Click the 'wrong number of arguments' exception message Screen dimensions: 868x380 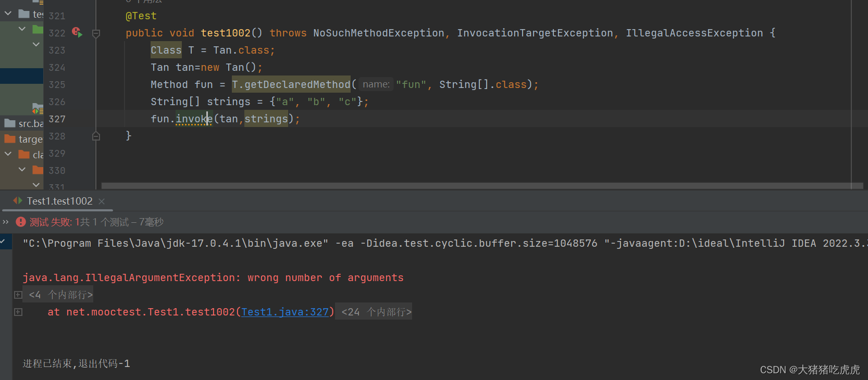pos(326,277)
